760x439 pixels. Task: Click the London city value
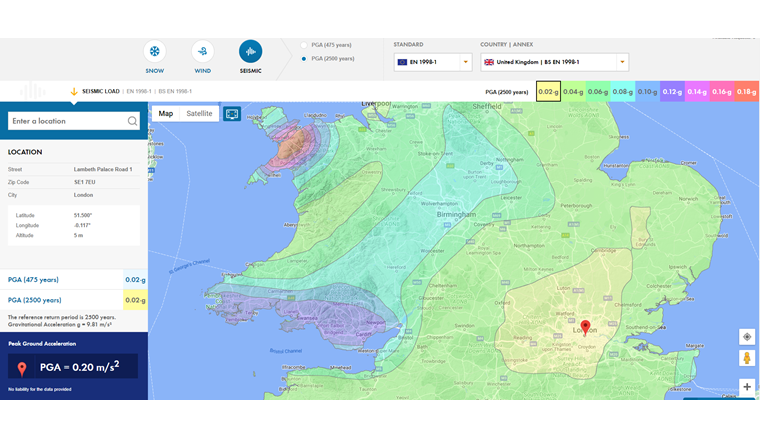tap(83, 195)
